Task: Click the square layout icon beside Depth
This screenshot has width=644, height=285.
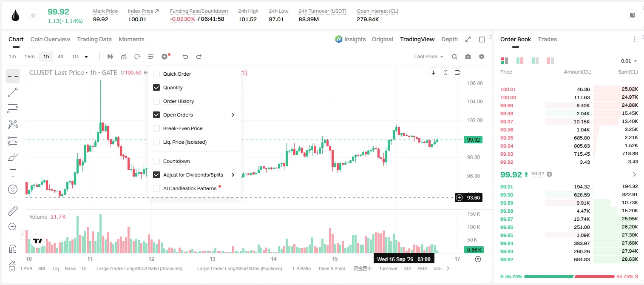Action: click(x=482, y=39)
